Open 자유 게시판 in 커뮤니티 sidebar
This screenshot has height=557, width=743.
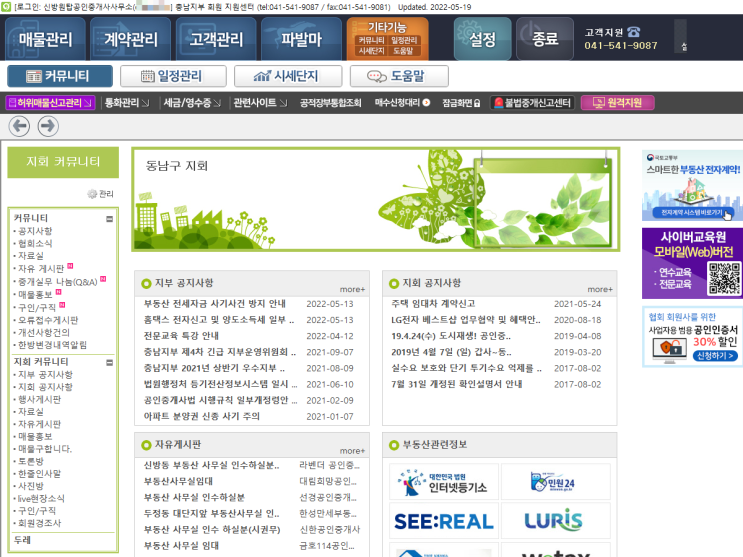(41, 269)
